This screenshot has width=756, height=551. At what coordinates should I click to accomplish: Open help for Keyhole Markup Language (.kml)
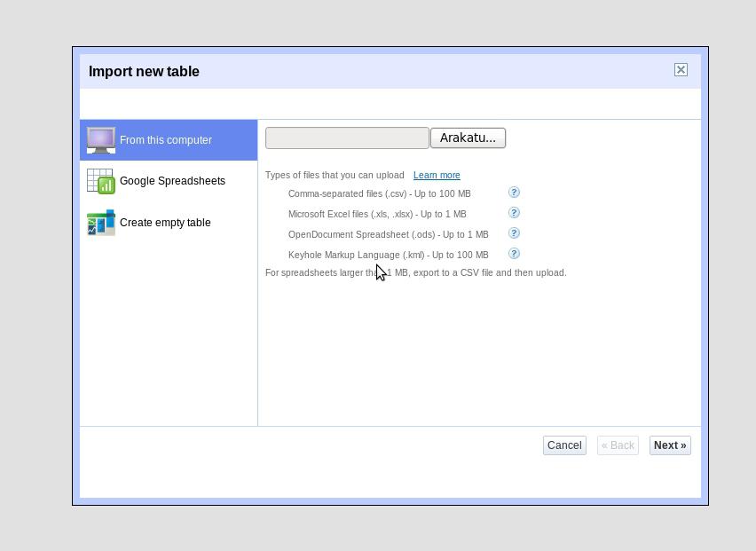(514, 254)
